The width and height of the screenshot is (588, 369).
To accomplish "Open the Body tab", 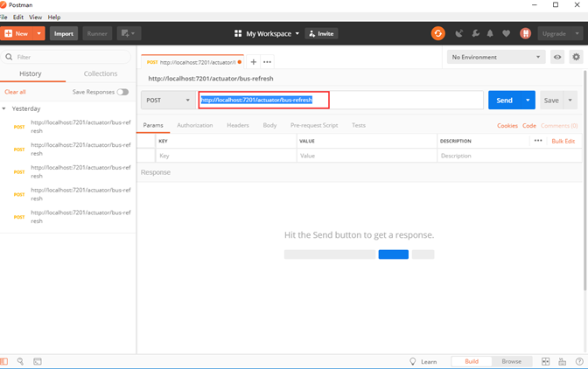I will click(269, 125).
